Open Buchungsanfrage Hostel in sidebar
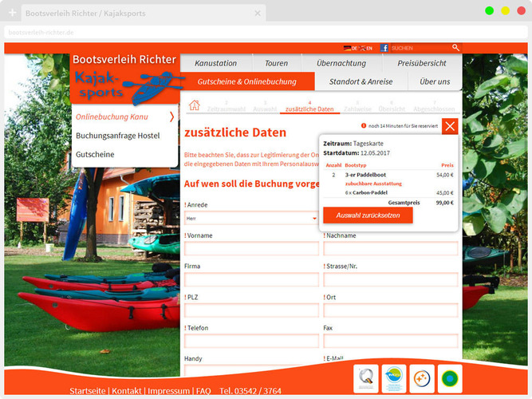The width and height of the screenshot is (532, 399). click(x=117, y=136)
